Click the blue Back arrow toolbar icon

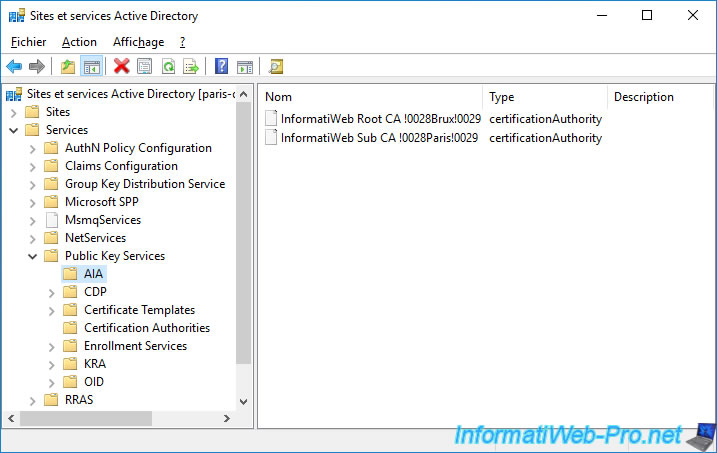(x=14, y=67)
